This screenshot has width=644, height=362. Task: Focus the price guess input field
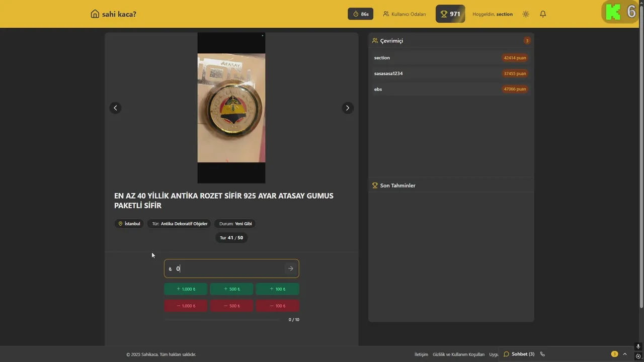coord(231,268)
